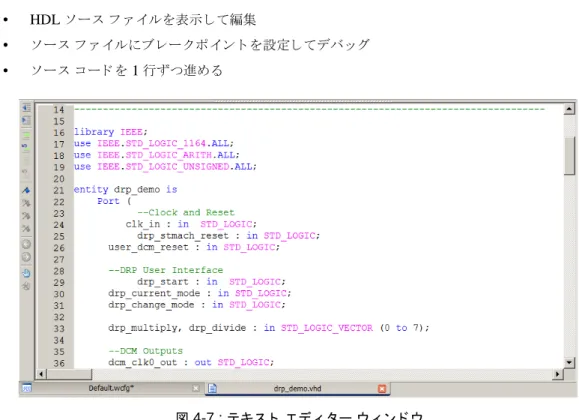Click the horizontal scrollbar thumb
This screenshot has height=420, width=579.
tap(69, 374)
